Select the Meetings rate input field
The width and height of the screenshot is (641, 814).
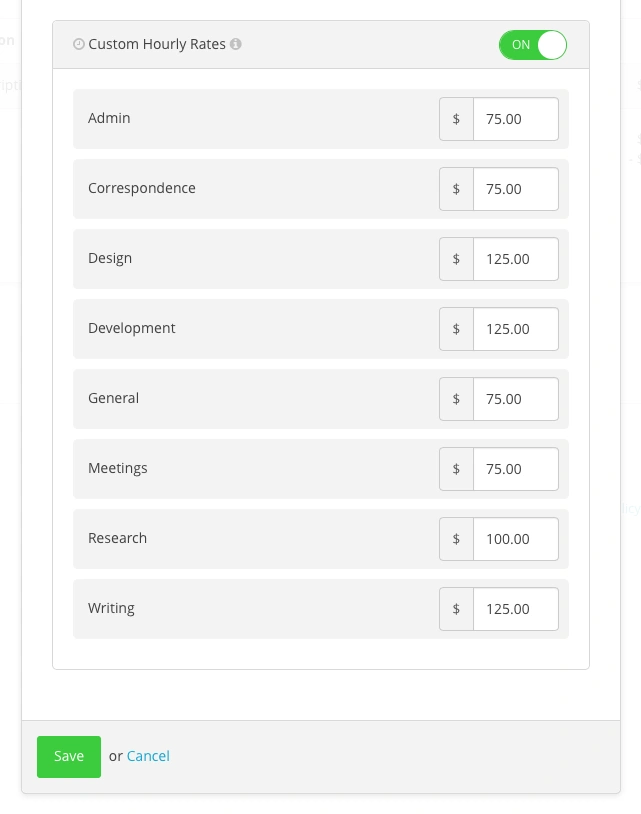point(515,468)
